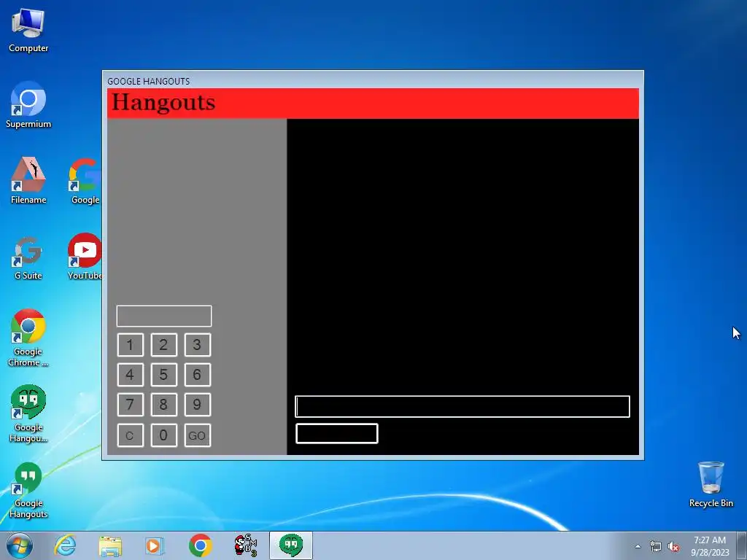Click Show desktop strip at taskbar end
Viewport: 747px width, 560px height.
tap(742, 545)
